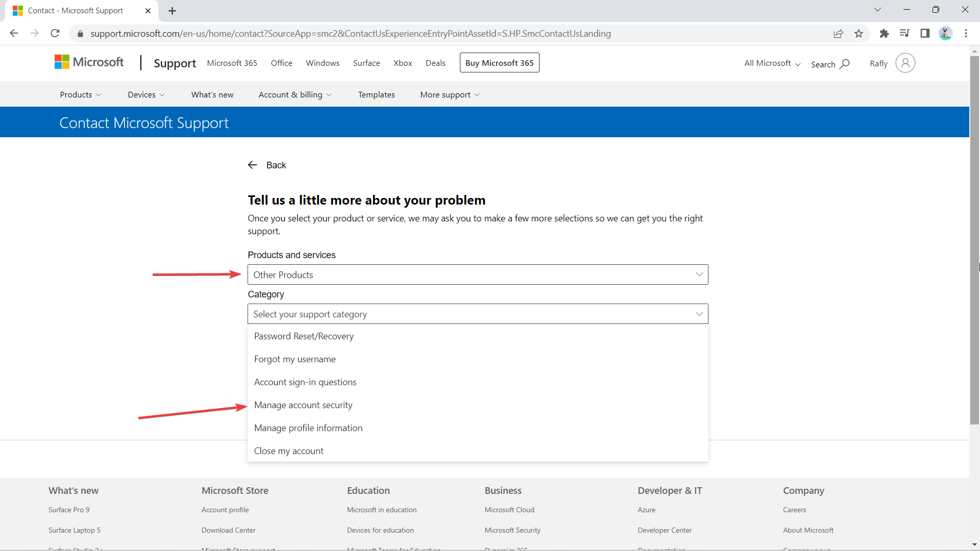The height and width of the screenshot is (551, 980).
Task: Open the tab search chevron
Action: 877,10
